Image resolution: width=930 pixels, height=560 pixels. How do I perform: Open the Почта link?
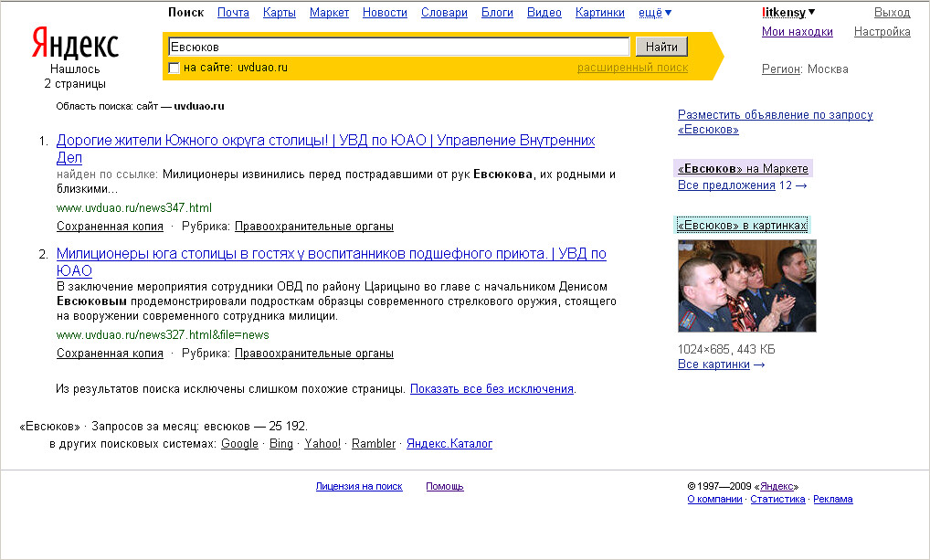[233, 13]
